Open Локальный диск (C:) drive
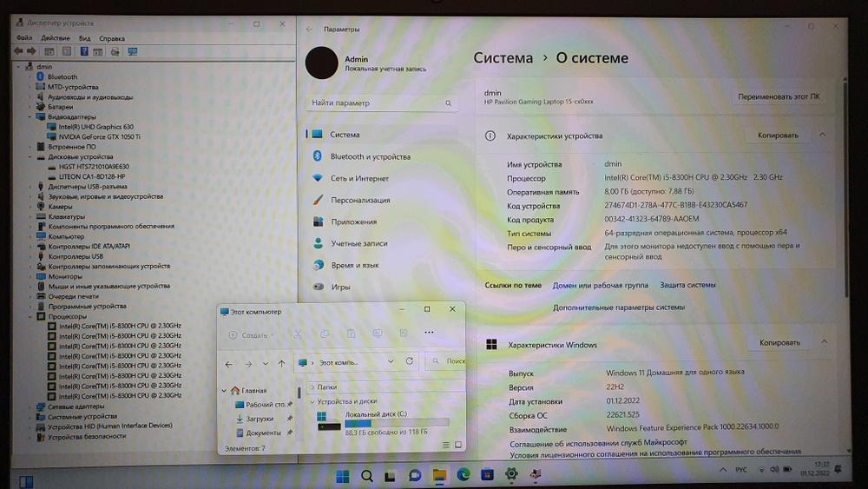This screenshot has height=489, width=868. click(x=382, y=422)
